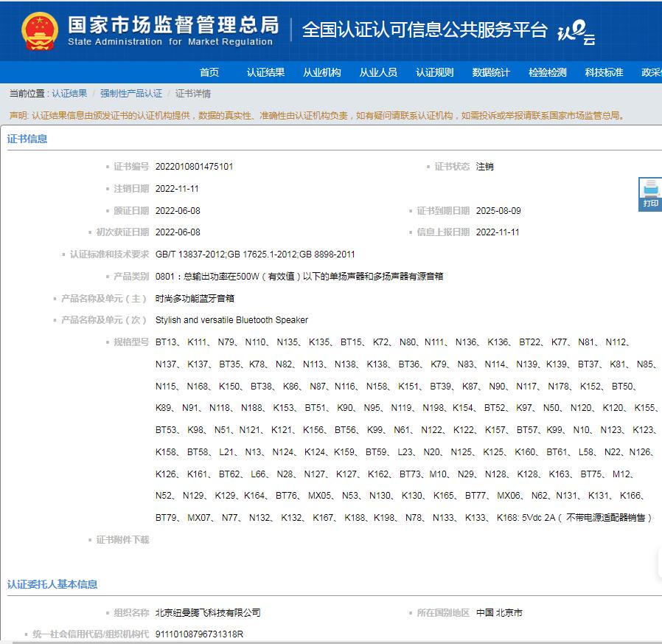Select the 从业人员 menu item
Viewport: 662px width, 644px height.
tap(378, 72)
